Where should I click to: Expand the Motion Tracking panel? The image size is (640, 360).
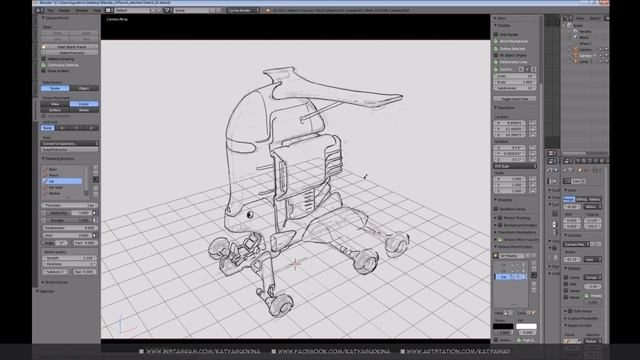pyautogui.click(x=512, y=218)
